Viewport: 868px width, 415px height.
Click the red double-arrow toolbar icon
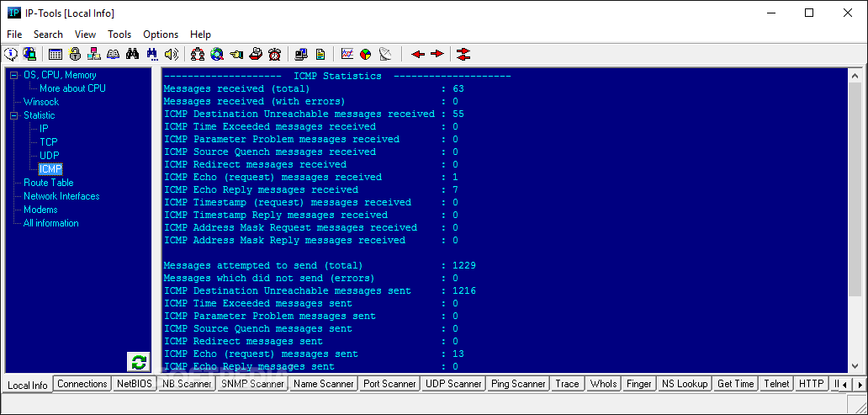463,54
